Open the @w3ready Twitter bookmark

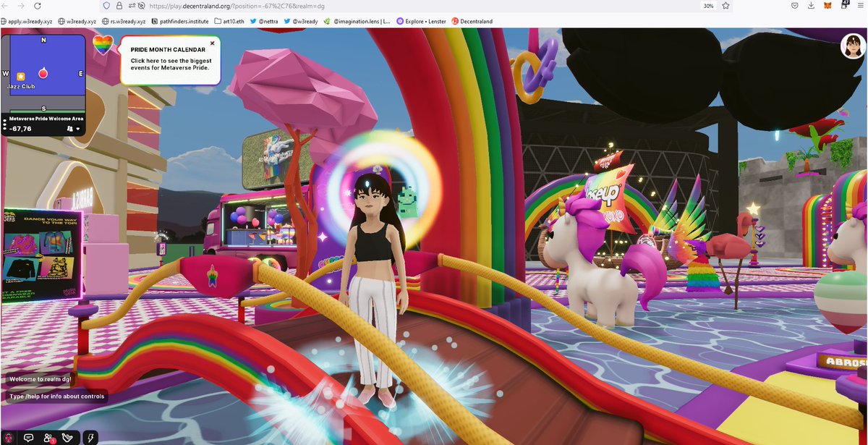(x=300, y=21)
